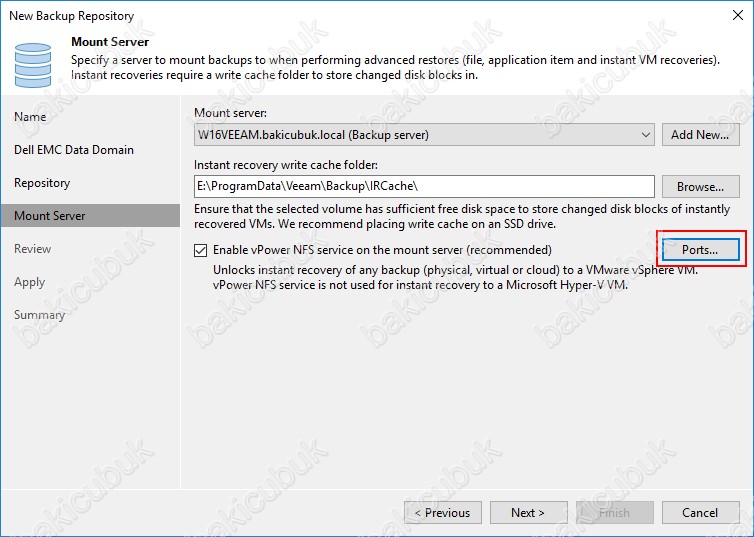Click the 'Mount Server' heading text

(110, 42)
